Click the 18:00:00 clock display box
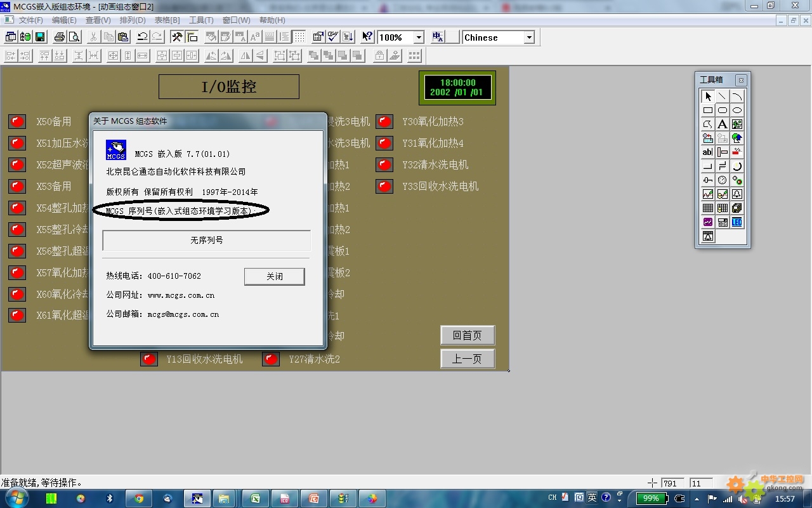 [457, 88]
